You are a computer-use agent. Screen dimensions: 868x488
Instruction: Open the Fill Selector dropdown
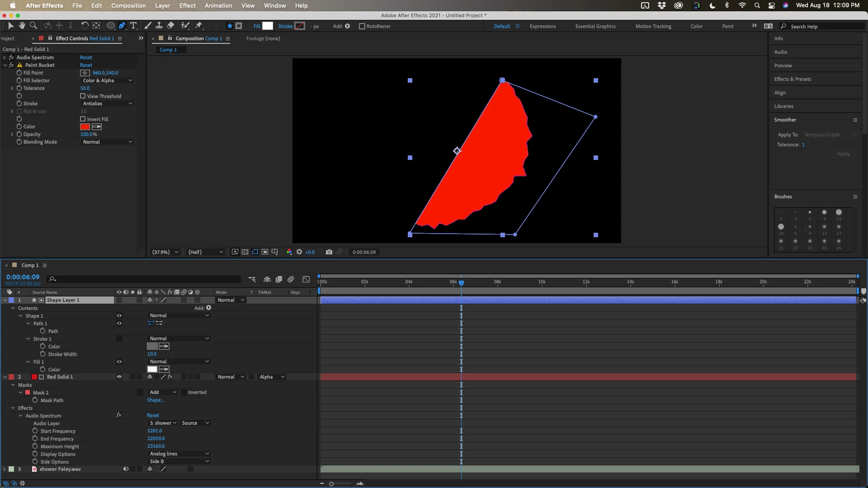(x=108, y=80)
